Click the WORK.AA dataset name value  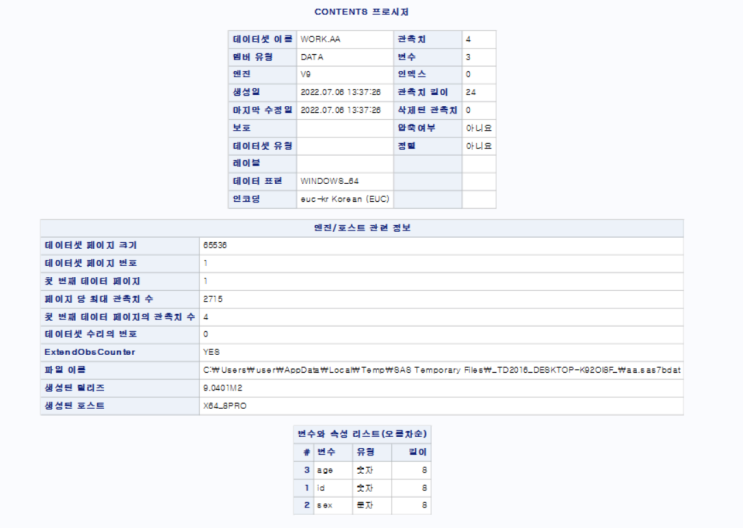[320, 39]
